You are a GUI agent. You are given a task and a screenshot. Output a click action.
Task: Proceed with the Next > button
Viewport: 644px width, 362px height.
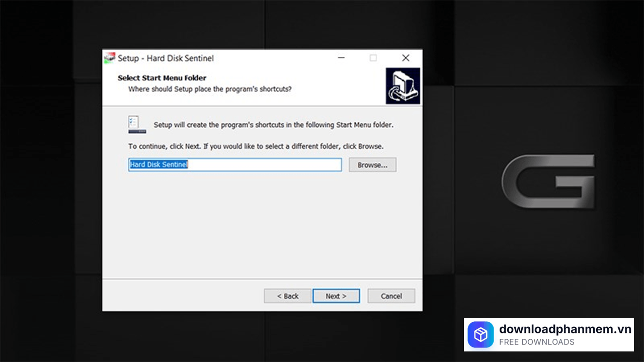336,296
